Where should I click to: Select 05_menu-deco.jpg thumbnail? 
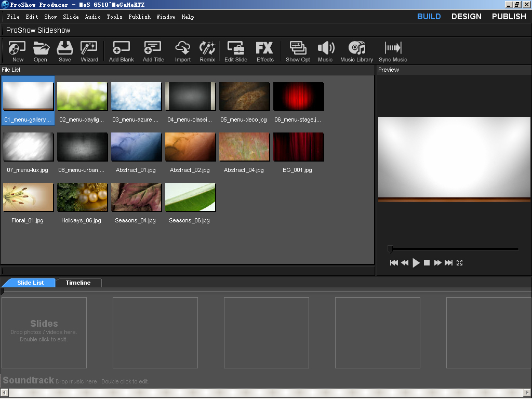(x=244, y=96)
